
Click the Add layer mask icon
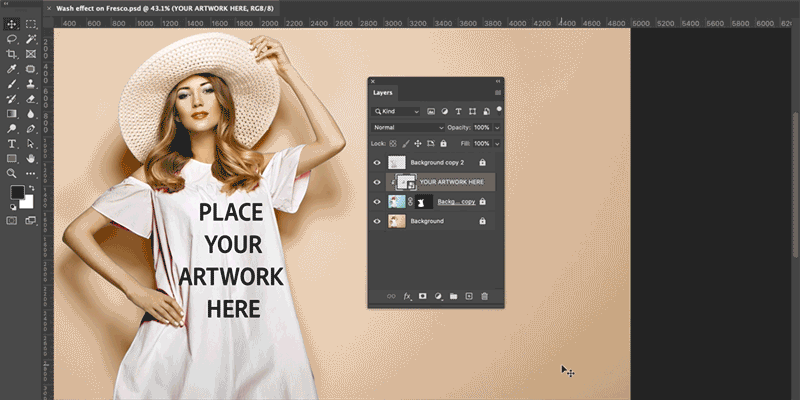tap(421, 296)
